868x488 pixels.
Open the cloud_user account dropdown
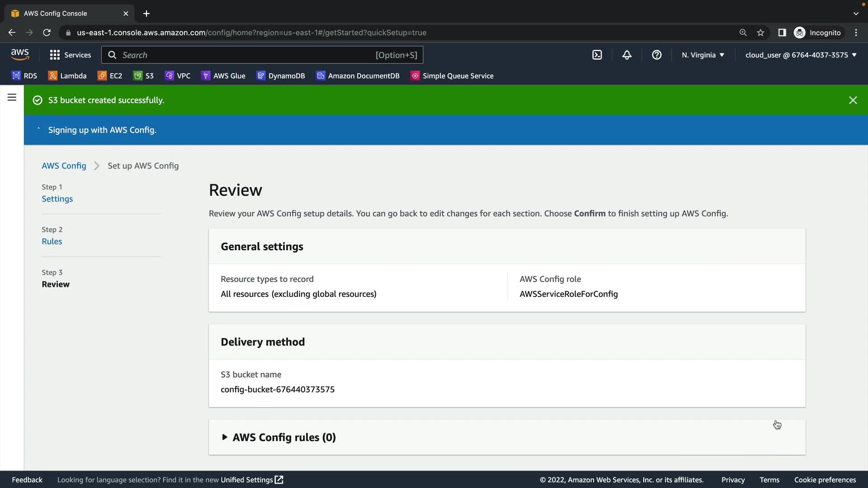click(801, 55)
